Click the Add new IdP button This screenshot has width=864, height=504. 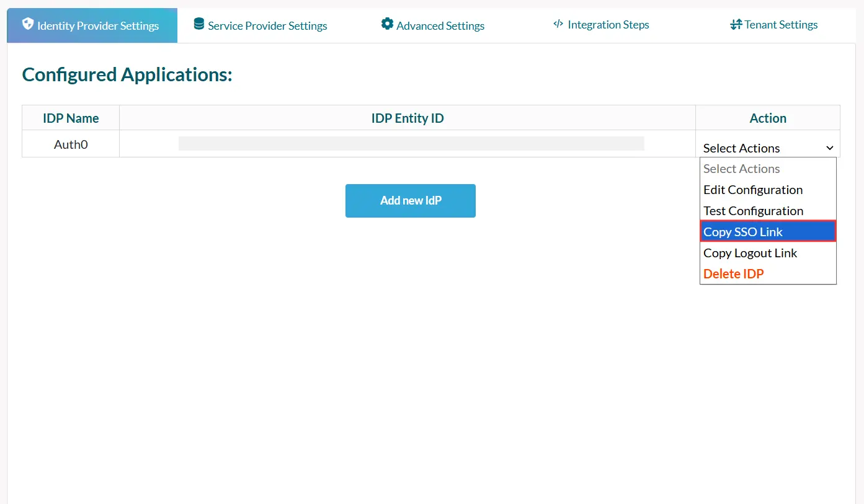click(410, 200)
